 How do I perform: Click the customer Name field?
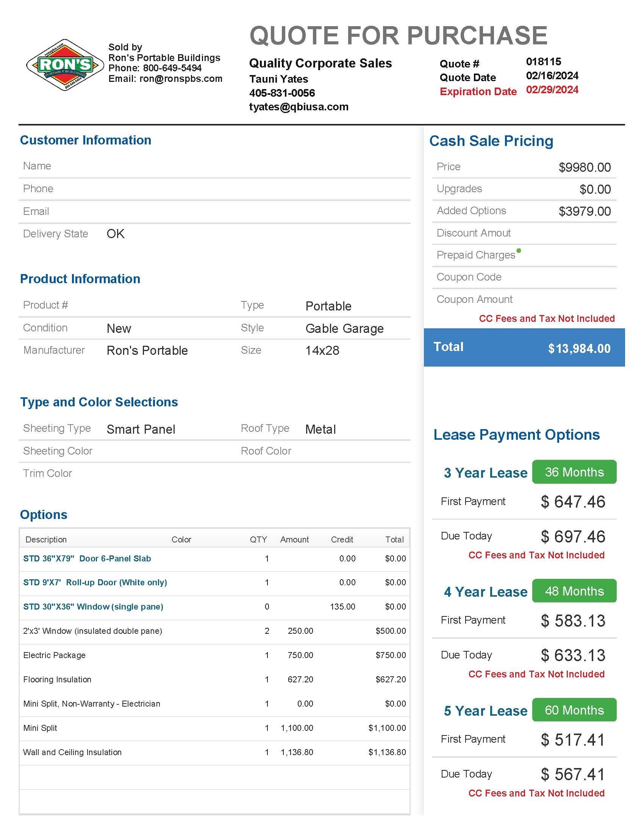coord(214,166)
